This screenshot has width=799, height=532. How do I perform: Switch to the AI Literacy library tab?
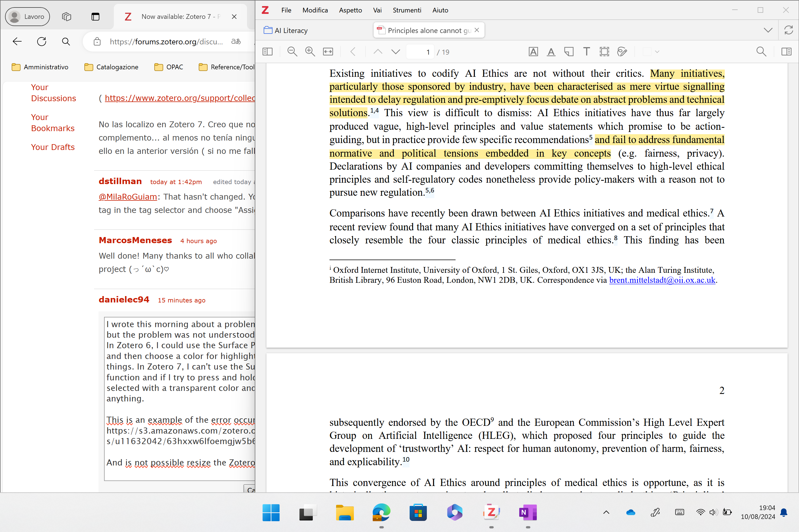click(291, 30)
